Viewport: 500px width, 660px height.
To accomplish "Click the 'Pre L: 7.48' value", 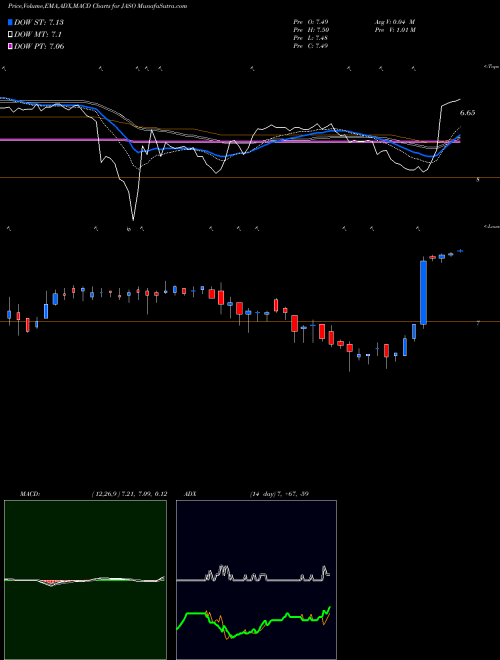I will (x=311, y=38).
